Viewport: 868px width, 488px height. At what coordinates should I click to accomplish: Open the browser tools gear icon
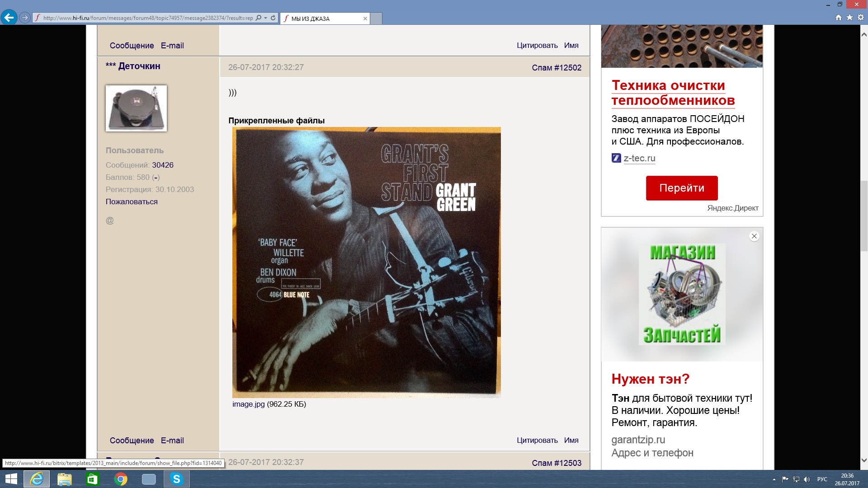pyautogui.click(x=861, y=18)
